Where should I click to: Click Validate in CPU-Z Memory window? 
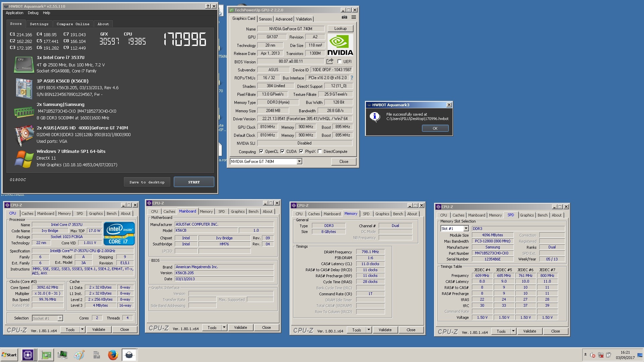coord(385,330)
